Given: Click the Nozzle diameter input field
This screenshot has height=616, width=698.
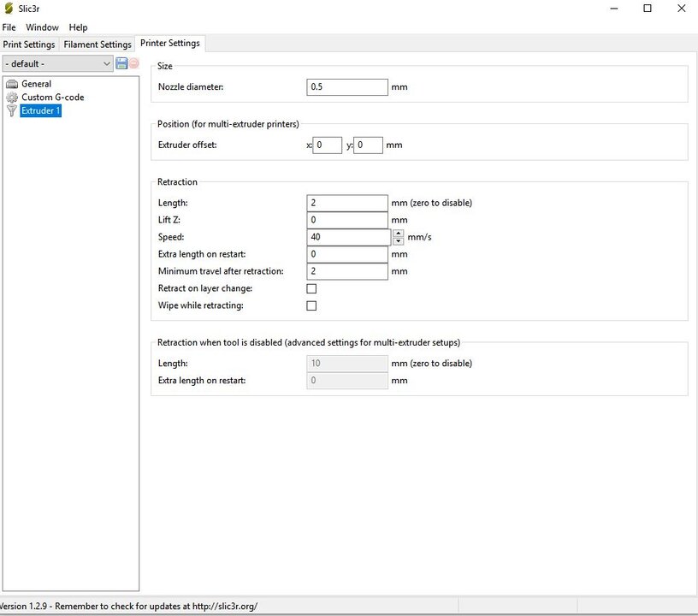Looking at the screenshot, I should [x=347, y=86].
